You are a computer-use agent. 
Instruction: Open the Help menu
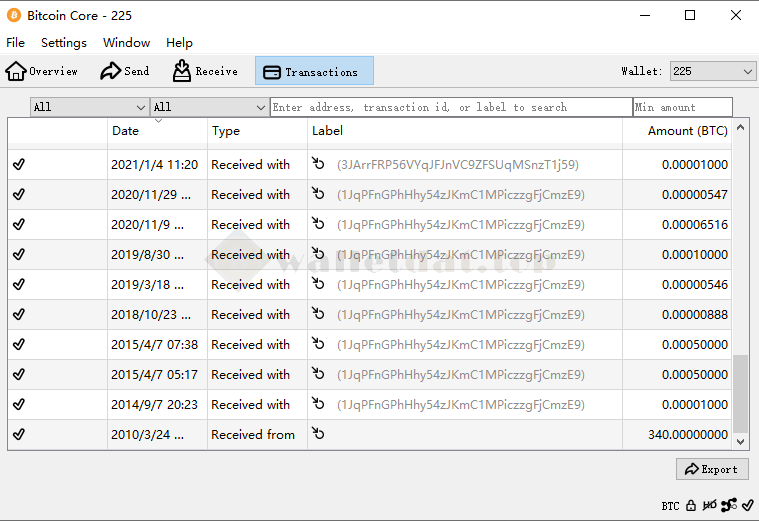coord(179,43)
